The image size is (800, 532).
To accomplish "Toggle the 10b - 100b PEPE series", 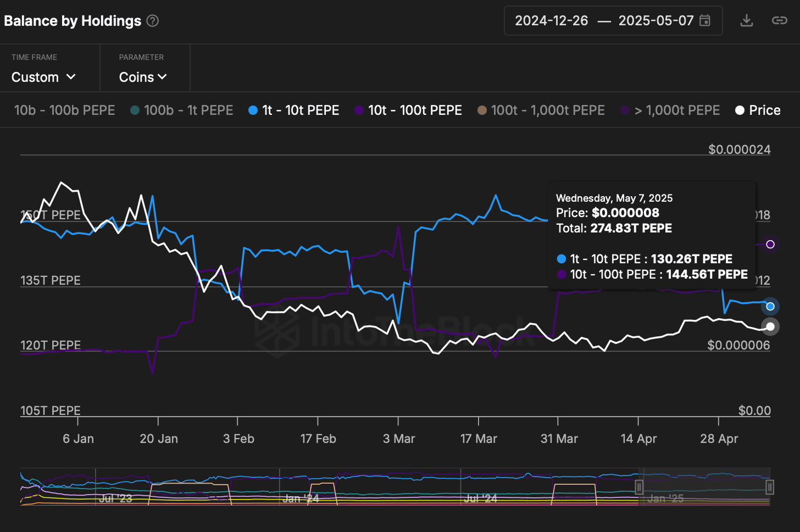I will point(64,110).
